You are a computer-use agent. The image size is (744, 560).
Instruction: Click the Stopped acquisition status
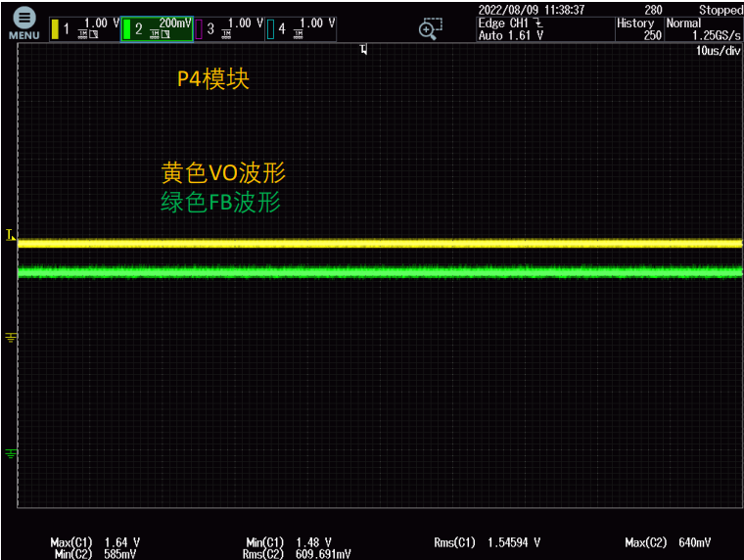click(721, 10)
